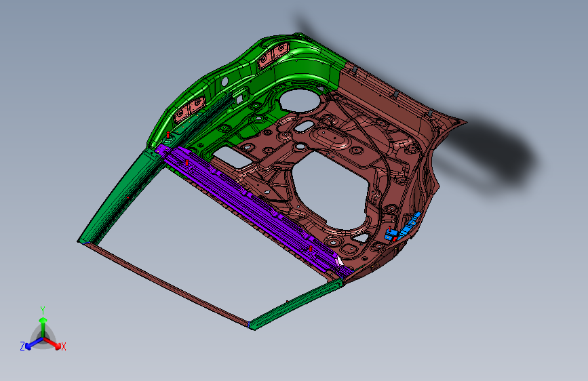Click the red X axis of orientation triad
Screen dimensions: 588x381
[56, 344]
